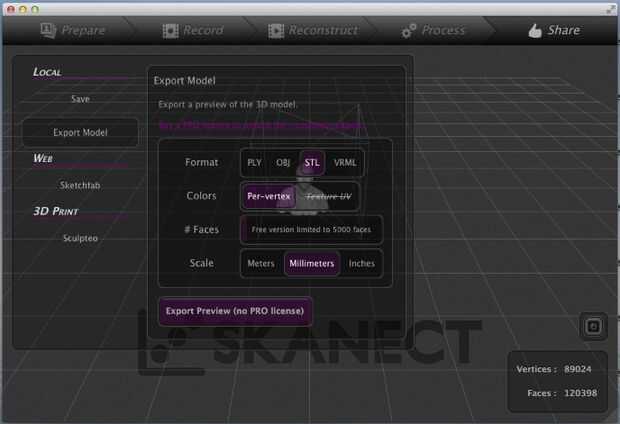
Task: Click Export Preview (no PRO license) button
Action: tap(235, 311)
